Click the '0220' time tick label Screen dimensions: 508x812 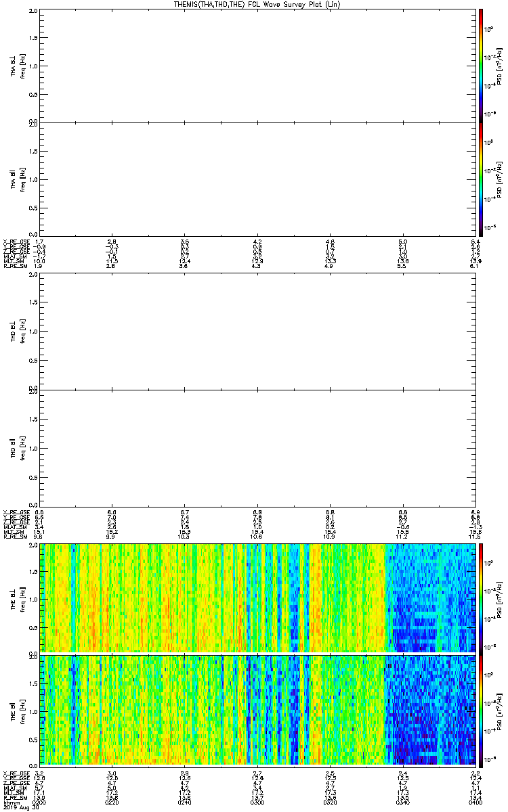coord(112,803)
